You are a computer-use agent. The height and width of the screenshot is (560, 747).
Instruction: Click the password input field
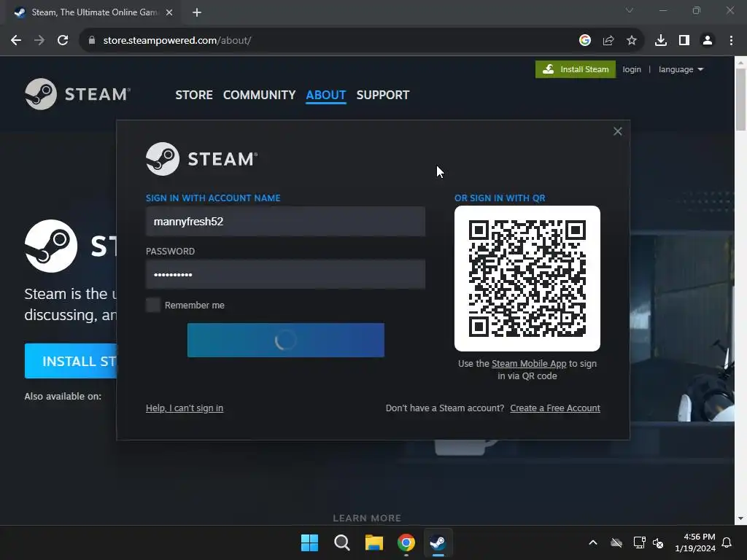point(285,274)
